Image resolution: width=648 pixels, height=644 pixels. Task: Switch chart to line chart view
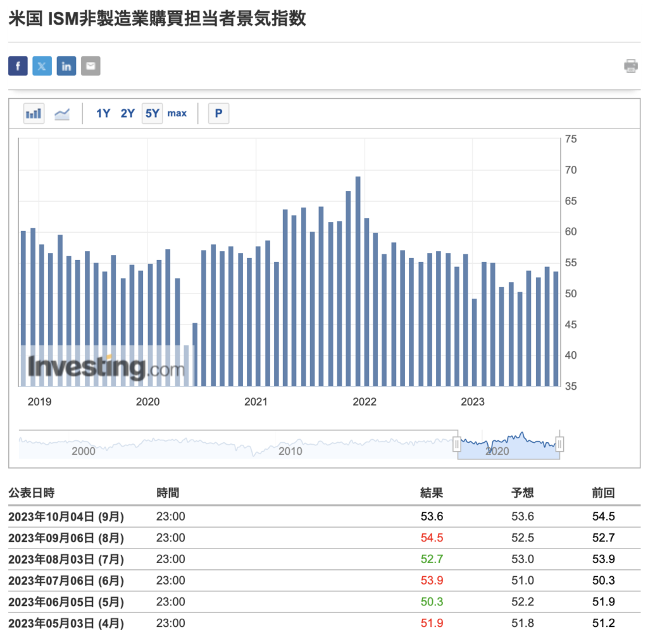point(62,113)
